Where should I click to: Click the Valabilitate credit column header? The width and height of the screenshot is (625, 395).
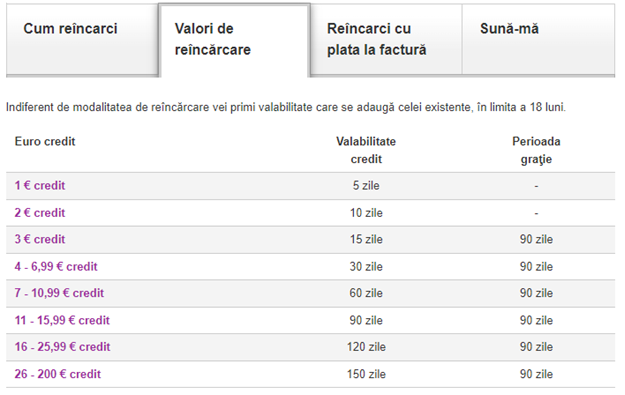pyautogui.click(x=366, y=150)
